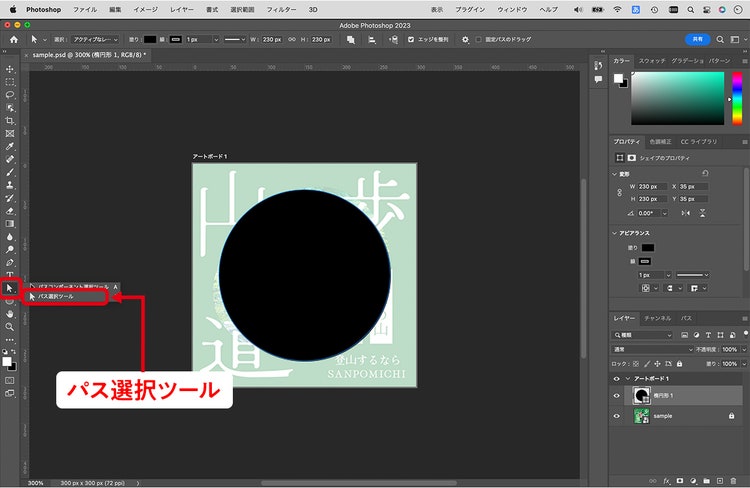
Task: Click the black fill swatch in Appearance
Action: click(648, 248)
